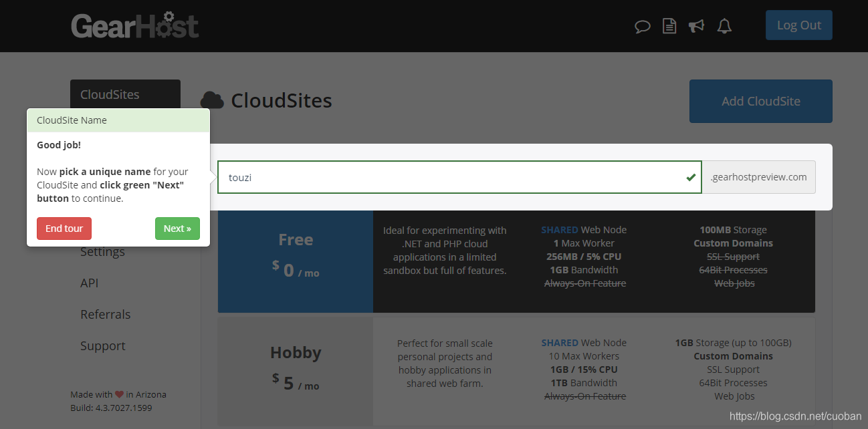Open API in the sidebar
This screenshot has height=429, width=868.
tap(89, 283)
